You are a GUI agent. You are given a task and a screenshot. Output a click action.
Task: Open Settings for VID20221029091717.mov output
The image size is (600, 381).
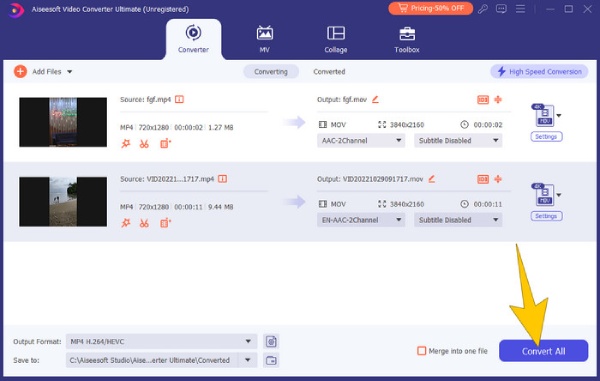[x=546, y=216]
